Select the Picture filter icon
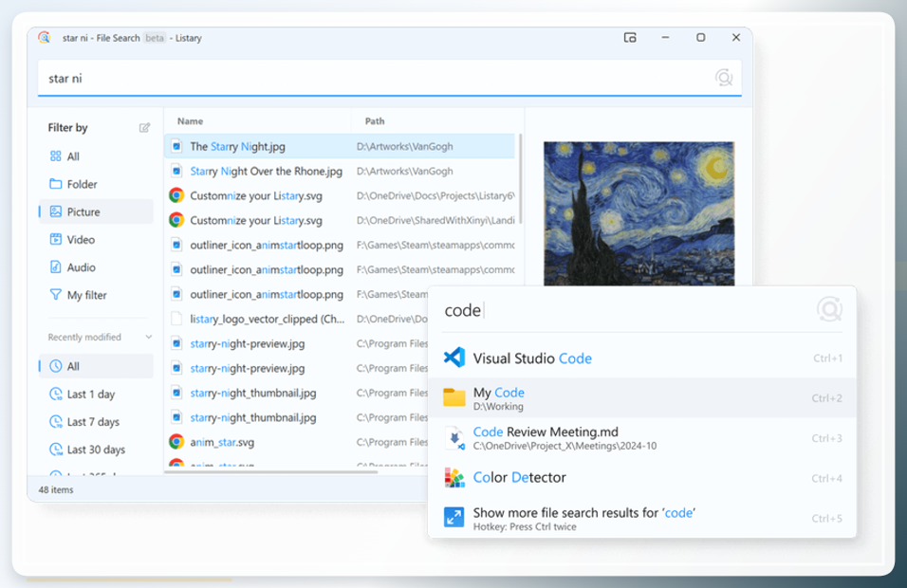Image resolution: width=907 pixels, height=588 pixels. [x=56, y=211]
